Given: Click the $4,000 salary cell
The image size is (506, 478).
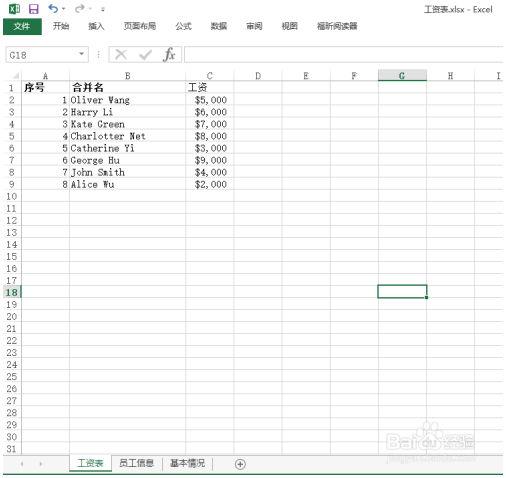Looking at the screenshot, I should point(210,172).
